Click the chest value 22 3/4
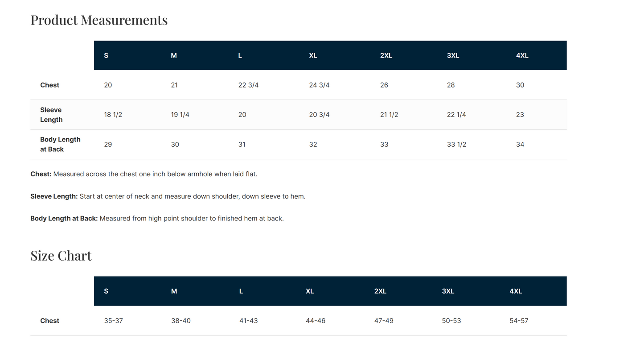This screenshot has width=644, height=361. pos(248,85)
